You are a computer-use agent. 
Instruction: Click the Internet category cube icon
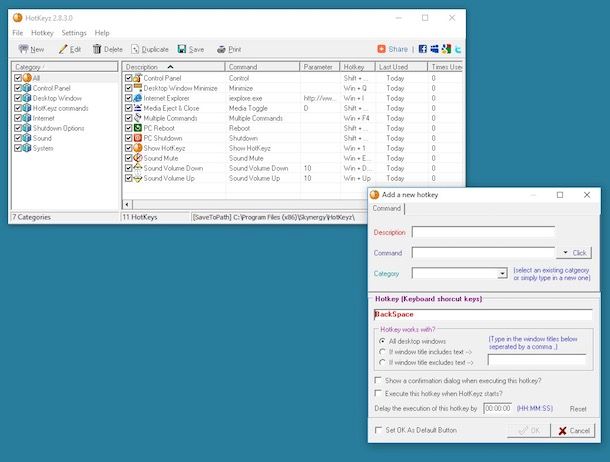coord(27,118)
